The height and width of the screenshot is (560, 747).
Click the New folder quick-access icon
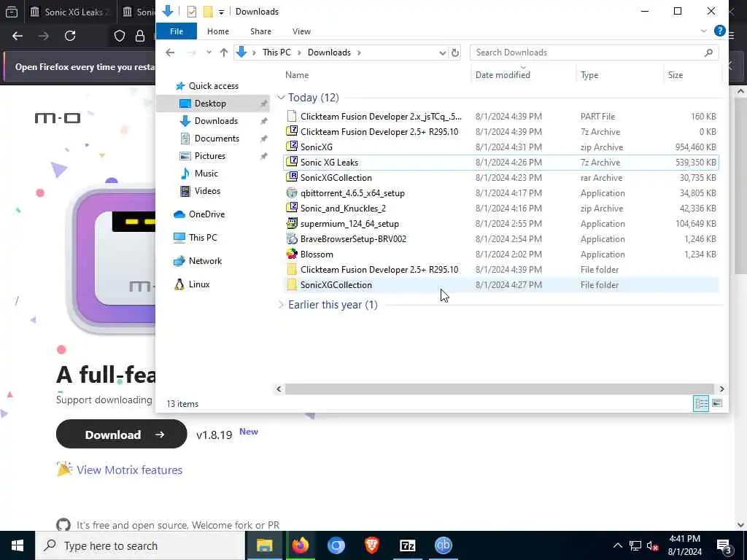pyautogui.click(x=208, y=12)
